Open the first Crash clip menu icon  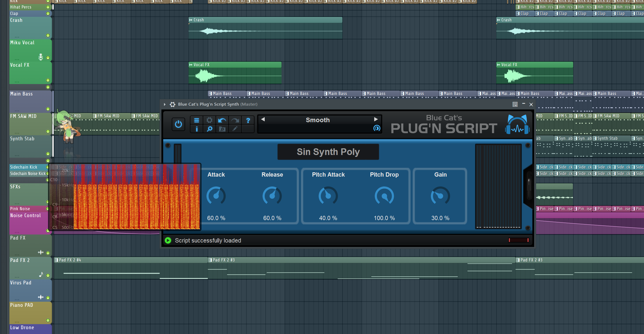click(191, 20)
